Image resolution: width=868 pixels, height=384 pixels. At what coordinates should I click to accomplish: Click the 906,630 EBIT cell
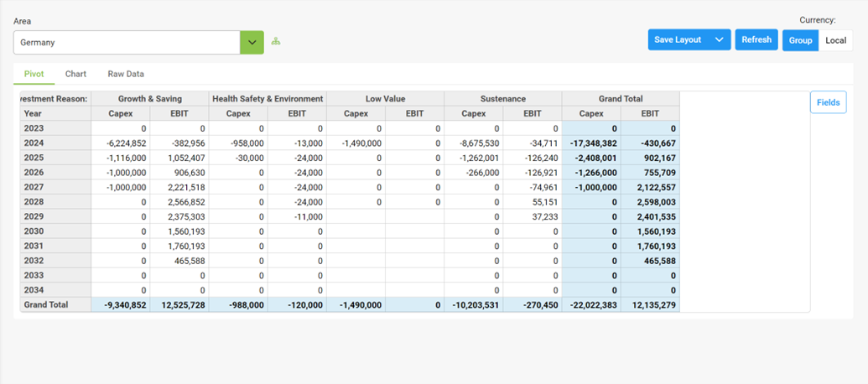click(x=179, y=172)
